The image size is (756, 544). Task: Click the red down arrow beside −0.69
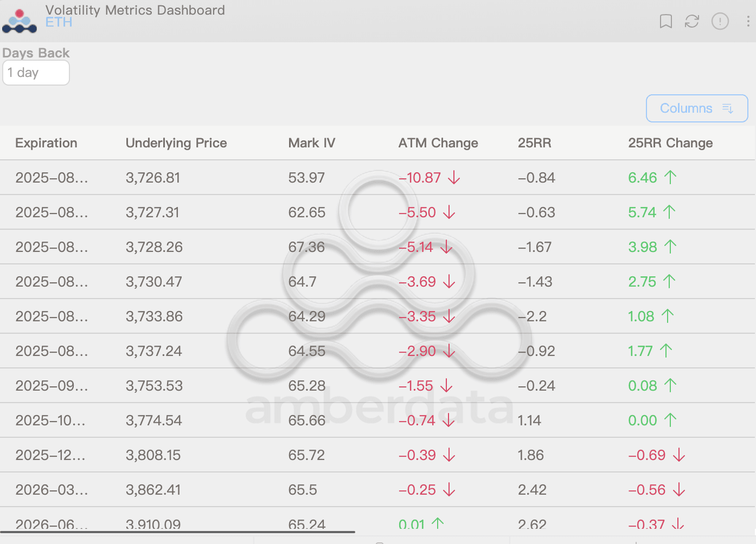click(680, 455)
